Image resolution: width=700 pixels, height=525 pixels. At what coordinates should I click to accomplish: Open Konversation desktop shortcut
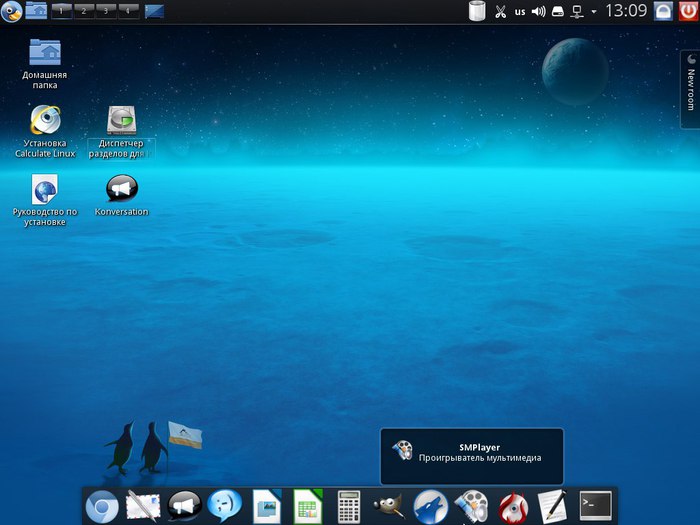[122, 189]
